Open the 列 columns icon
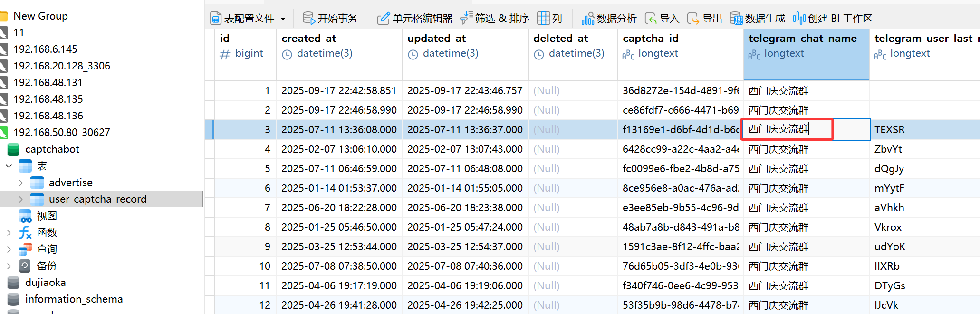The height and width of the screenshot is (314, 980). [544, 18]
